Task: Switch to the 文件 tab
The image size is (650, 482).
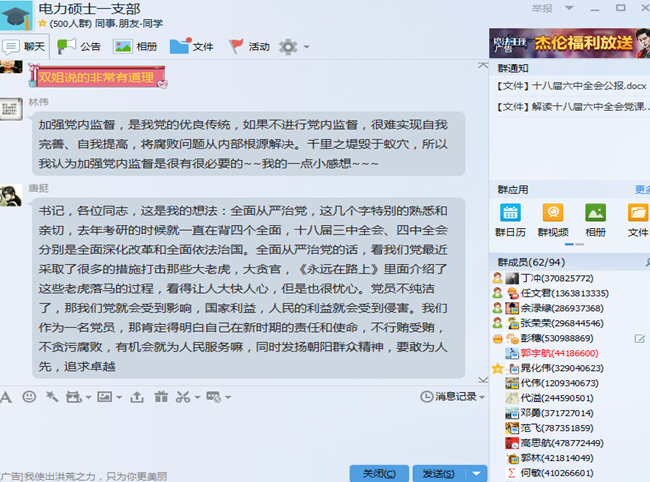Action: point(192,46)
